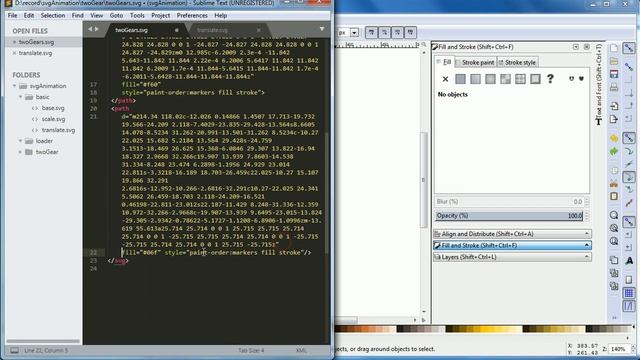640x360 pixels.
Task: Collapse the svgAnimation folder in sidebar
Action: pyautogui.click(x=14, y=86)
